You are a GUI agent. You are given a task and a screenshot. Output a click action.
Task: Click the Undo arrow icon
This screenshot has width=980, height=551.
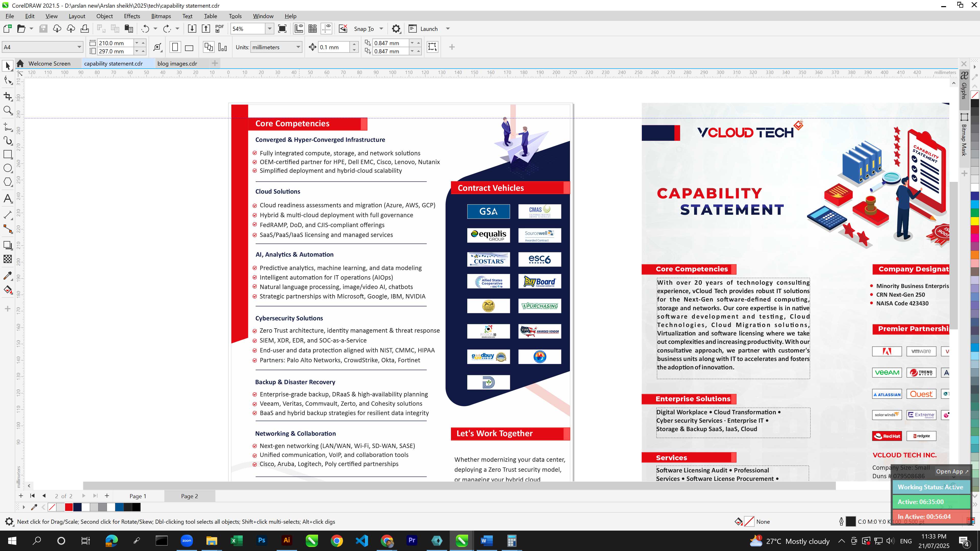point(145,29)
